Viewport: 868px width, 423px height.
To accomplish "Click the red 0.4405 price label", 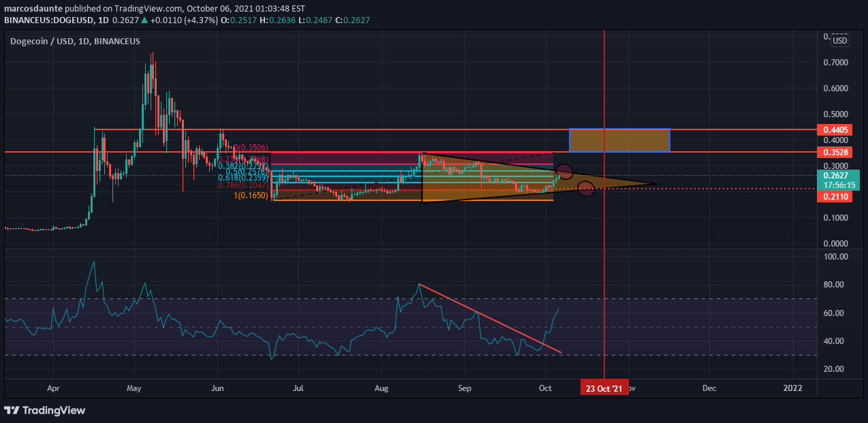I will click(x=835, y=129).
